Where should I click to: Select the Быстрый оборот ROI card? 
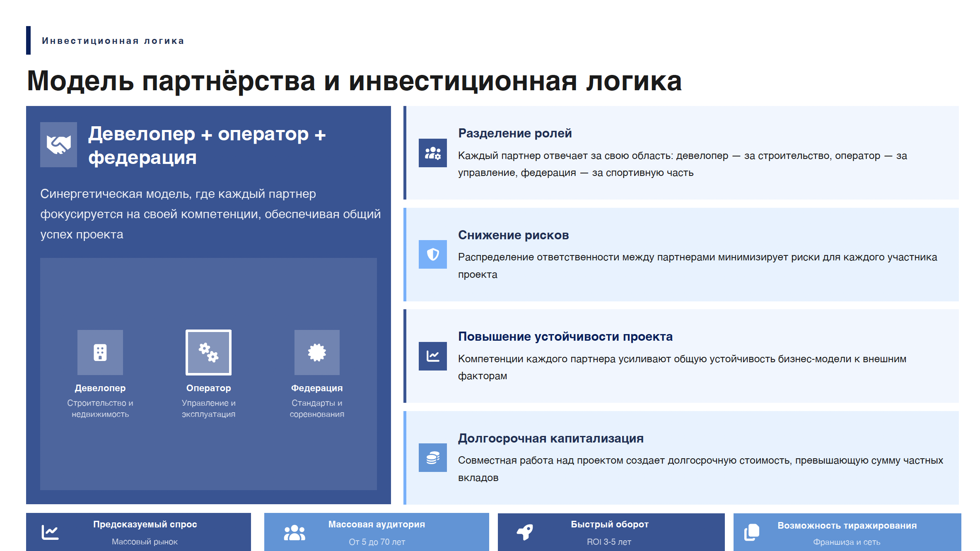611,532
